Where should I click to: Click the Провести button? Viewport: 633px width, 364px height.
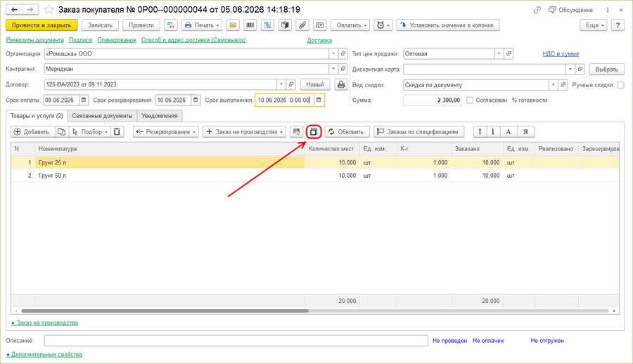[141, 25]
